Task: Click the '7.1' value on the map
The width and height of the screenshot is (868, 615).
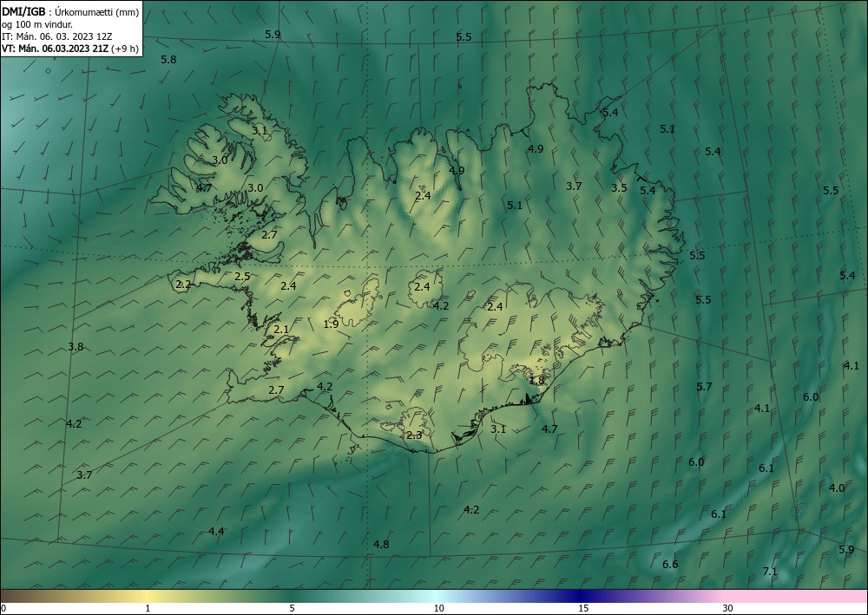Action: pos(770,572)
